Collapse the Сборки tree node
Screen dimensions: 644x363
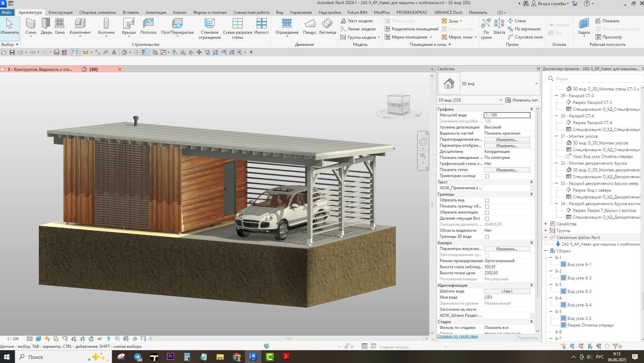546,251
